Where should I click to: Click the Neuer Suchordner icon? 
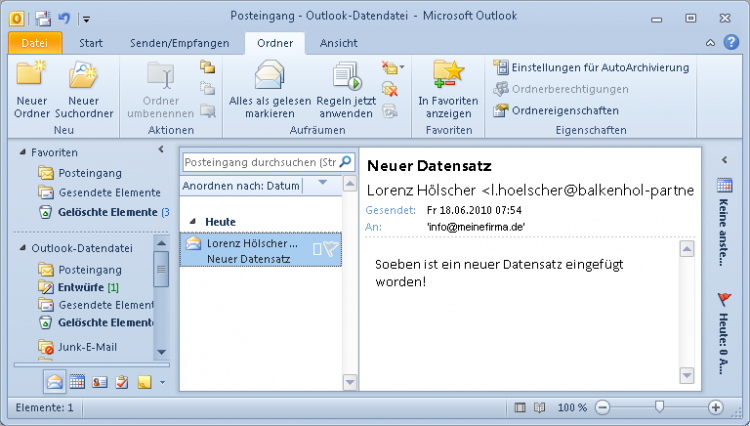pyautogui.click(x=84, y=78)
